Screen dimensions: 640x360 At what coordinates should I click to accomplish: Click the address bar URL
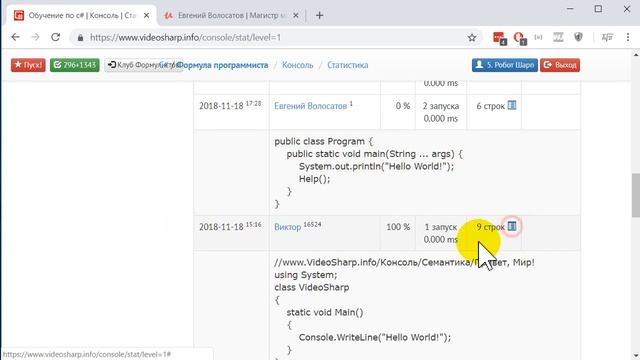[x=185, y=38]
